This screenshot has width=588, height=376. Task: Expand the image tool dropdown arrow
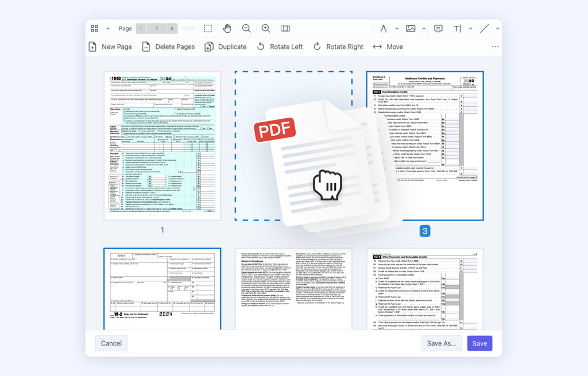pos(424,29)
